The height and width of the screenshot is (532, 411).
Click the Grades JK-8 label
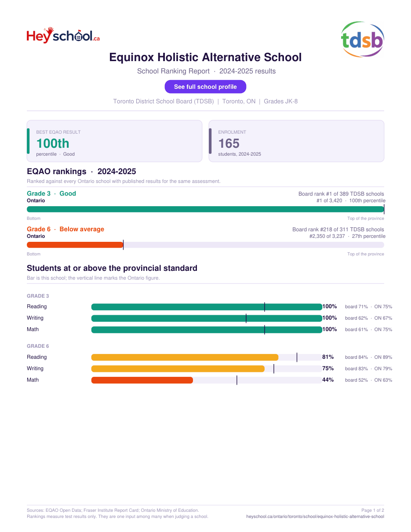[x=280, y=101]
